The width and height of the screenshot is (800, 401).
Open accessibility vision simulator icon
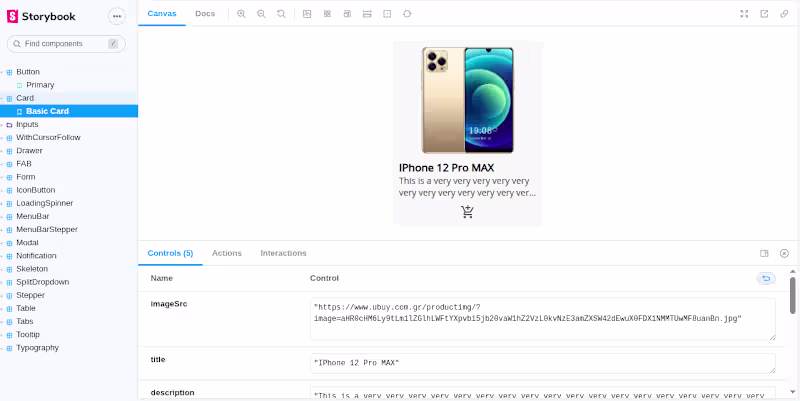(x=407, y=14)
